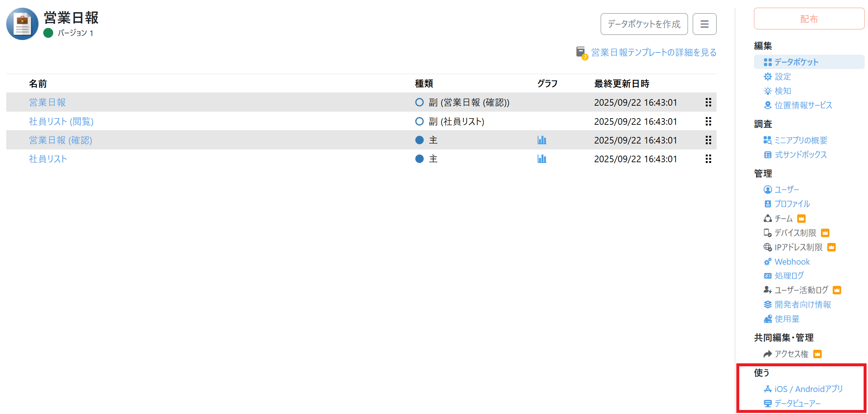
Task: Click the hollow circle for 社員リスト (閲覧) row
Action: [x=419, y=121]
